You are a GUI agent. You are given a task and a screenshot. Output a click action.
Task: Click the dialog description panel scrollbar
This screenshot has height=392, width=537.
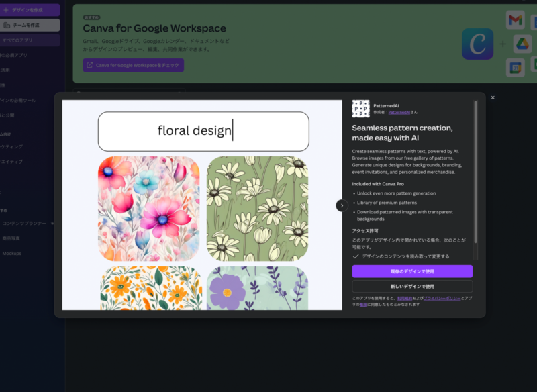tap(475, 173)
